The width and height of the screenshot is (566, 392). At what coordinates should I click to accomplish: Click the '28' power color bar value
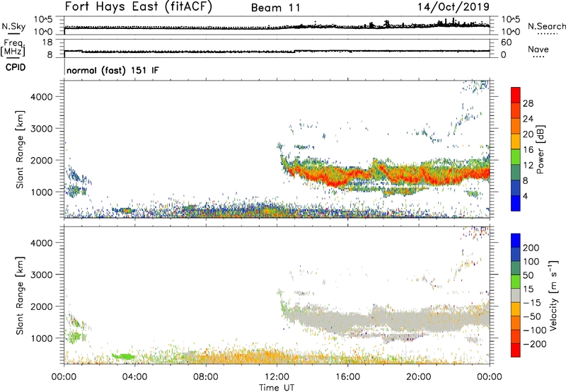coord(528,103)
